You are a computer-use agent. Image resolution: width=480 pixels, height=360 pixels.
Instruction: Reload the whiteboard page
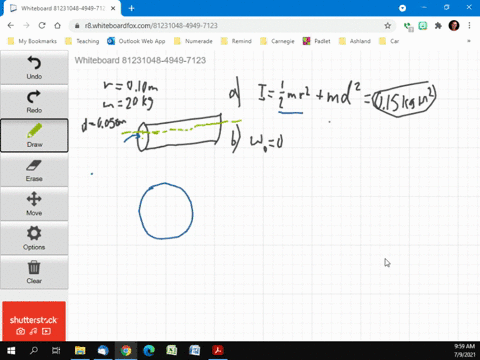(x=42, y=26)
